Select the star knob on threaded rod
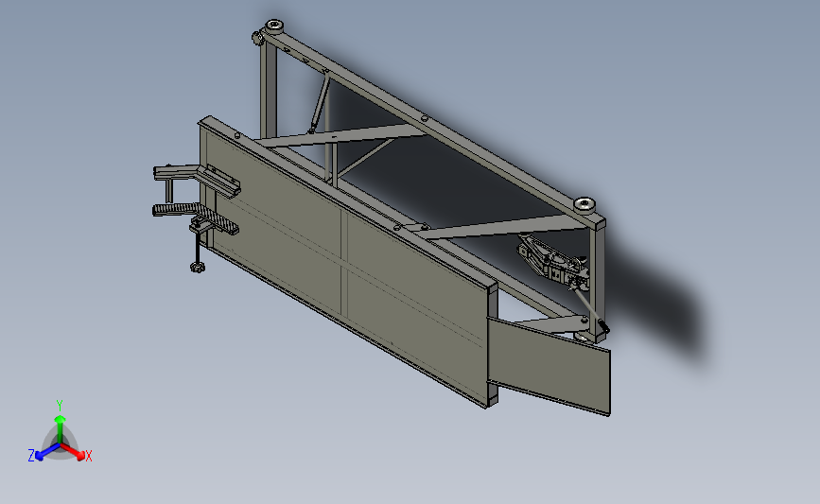Viewport: 820px width, 504px height. click(x=197, y=268)
